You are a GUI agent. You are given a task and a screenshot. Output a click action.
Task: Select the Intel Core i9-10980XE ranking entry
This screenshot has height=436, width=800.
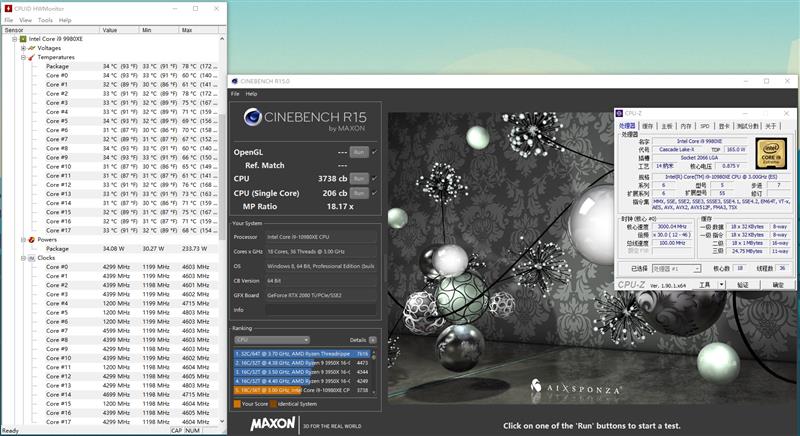[x=303, y=390]
